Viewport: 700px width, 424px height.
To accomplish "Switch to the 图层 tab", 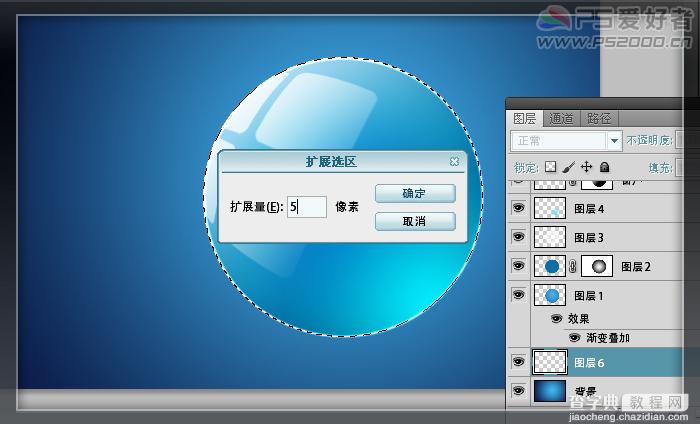I will tap(525, 118).
